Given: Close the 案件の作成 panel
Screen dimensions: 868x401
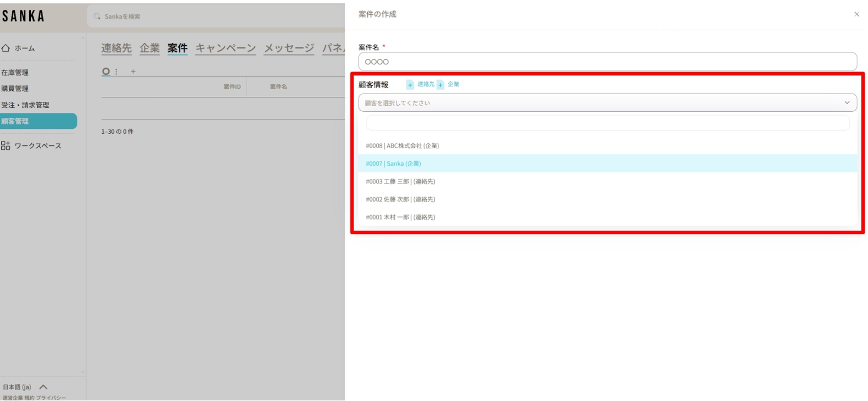Looking at the screenshot, I should pyautogui.click(x=856, y=14).
